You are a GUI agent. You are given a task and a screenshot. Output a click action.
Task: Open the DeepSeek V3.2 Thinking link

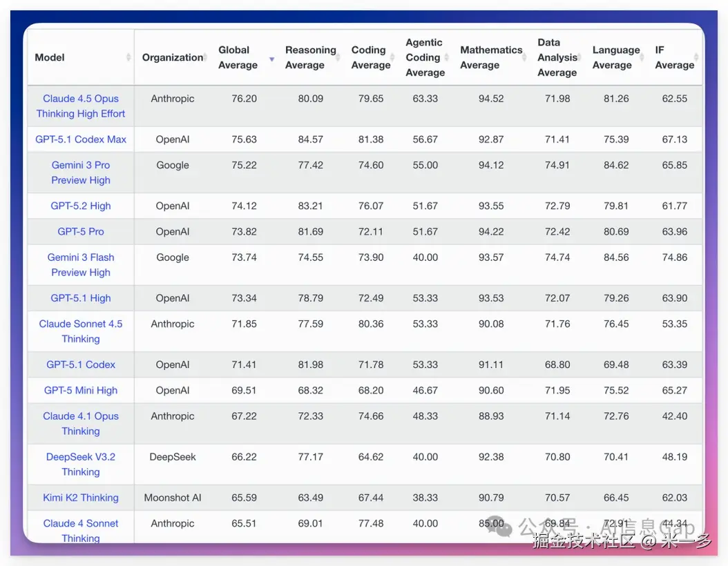pos(81,465)
